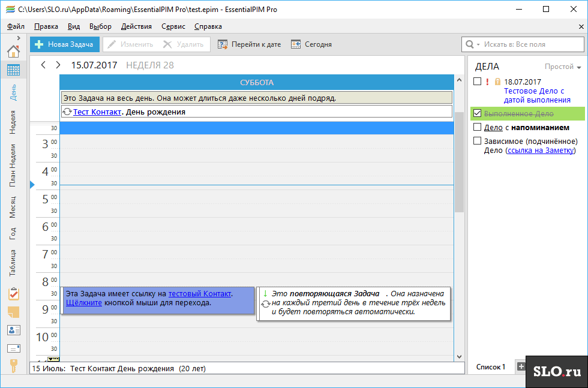Image resolution: width=588 pixels, height=388 pixels.
Task: Uncheck the Выполненное Дело checkbox
Action: [478, 113]
